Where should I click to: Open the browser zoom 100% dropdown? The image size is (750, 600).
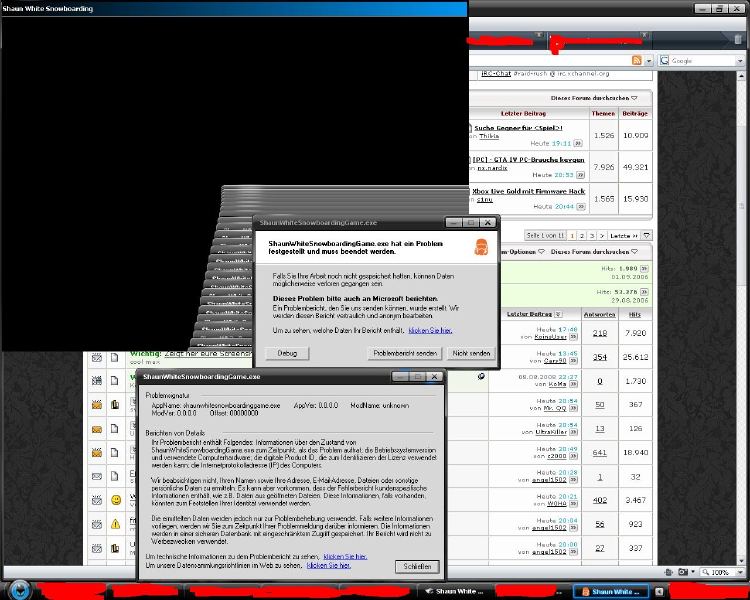tap(740, 572)
